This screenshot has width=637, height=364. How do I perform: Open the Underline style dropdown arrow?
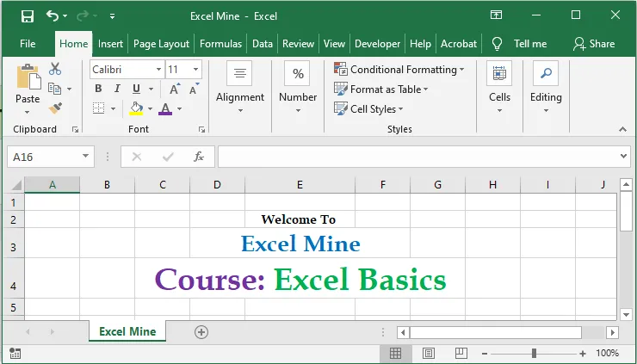[x=151, y=89]
